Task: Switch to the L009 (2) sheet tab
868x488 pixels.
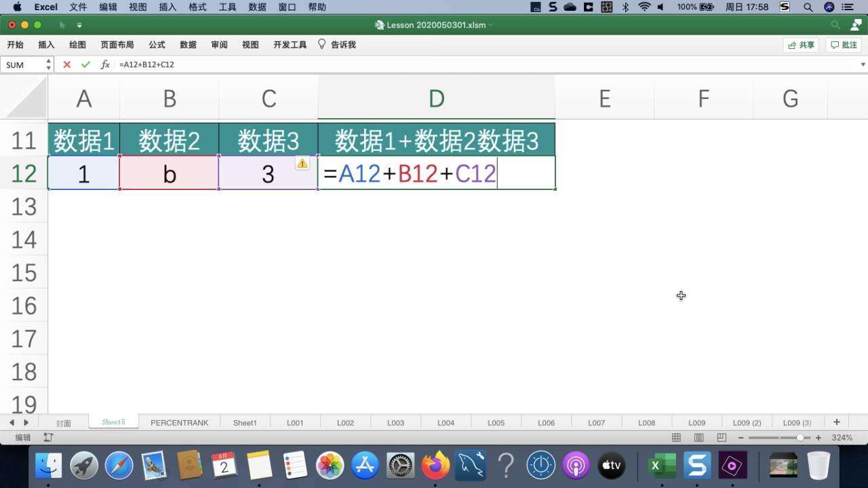Action: (x=747, y=422)
